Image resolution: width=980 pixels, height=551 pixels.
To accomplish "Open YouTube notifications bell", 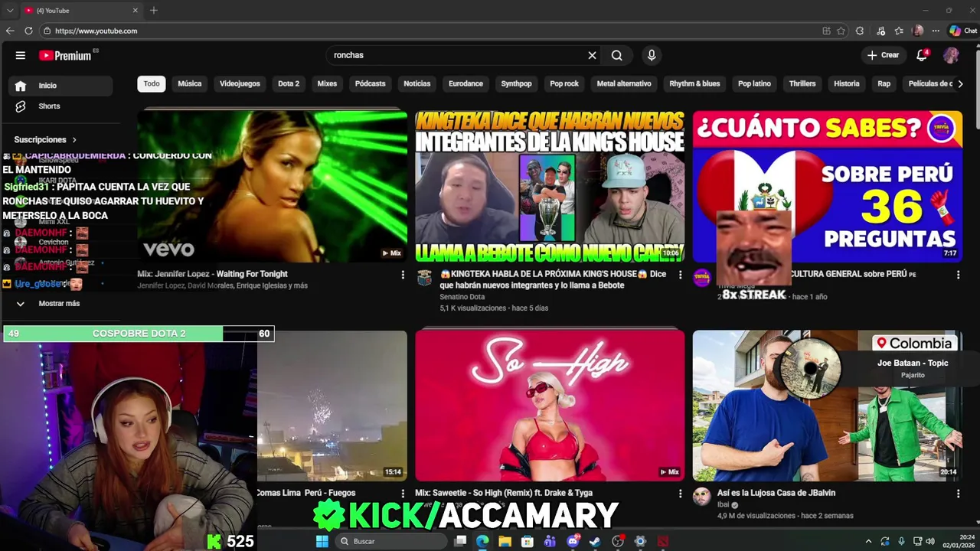I will [x=922, y=55].
